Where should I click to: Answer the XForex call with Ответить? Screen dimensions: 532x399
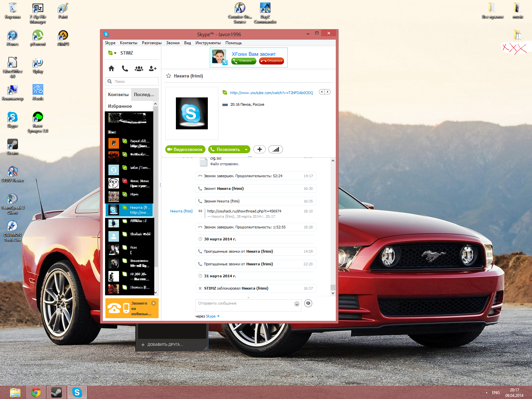click(x=244, y=61)
